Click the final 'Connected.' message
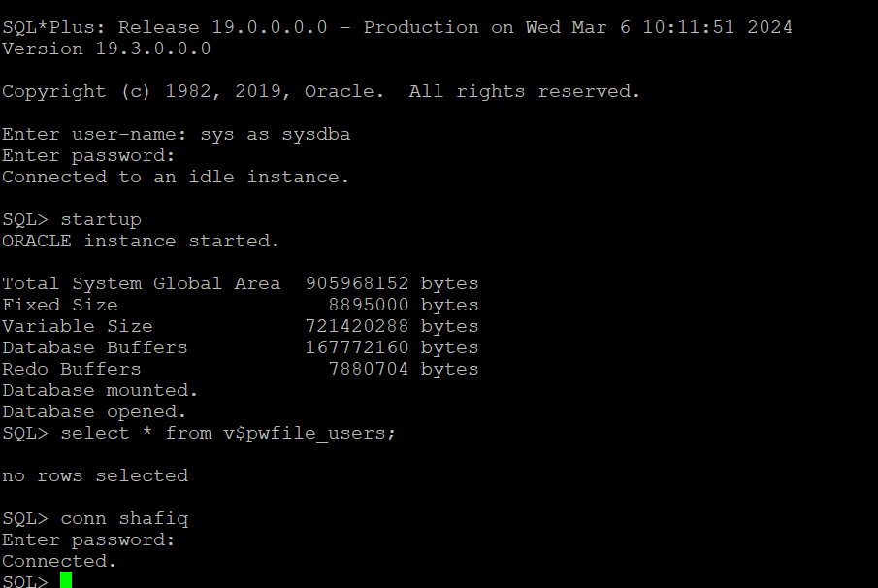Screen dimensions: 878x588 (59, 561)
